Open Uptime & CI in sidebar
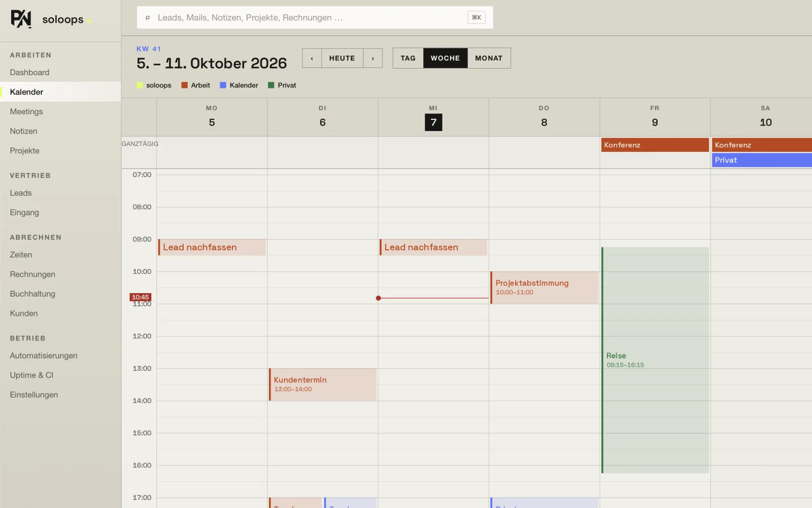812x508 pixels. [60, 375]
